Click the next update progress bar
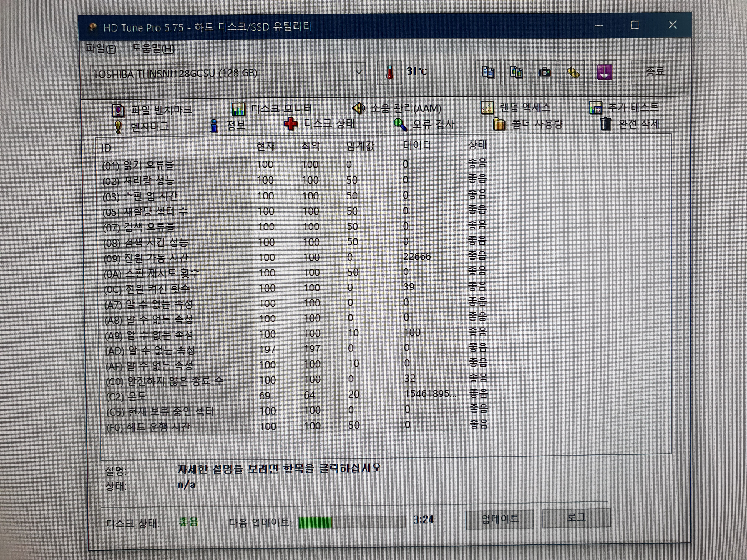 point(352,522)
